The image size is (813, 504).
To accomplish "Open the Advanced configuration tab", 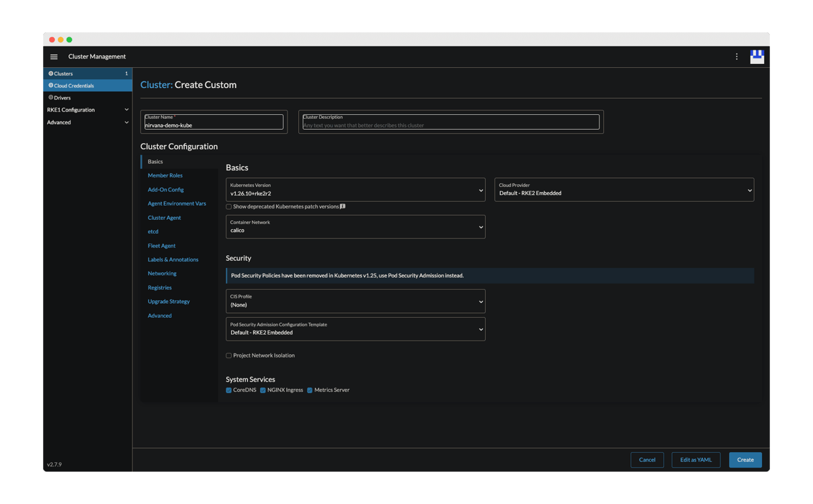I will (x=159, y=316).
